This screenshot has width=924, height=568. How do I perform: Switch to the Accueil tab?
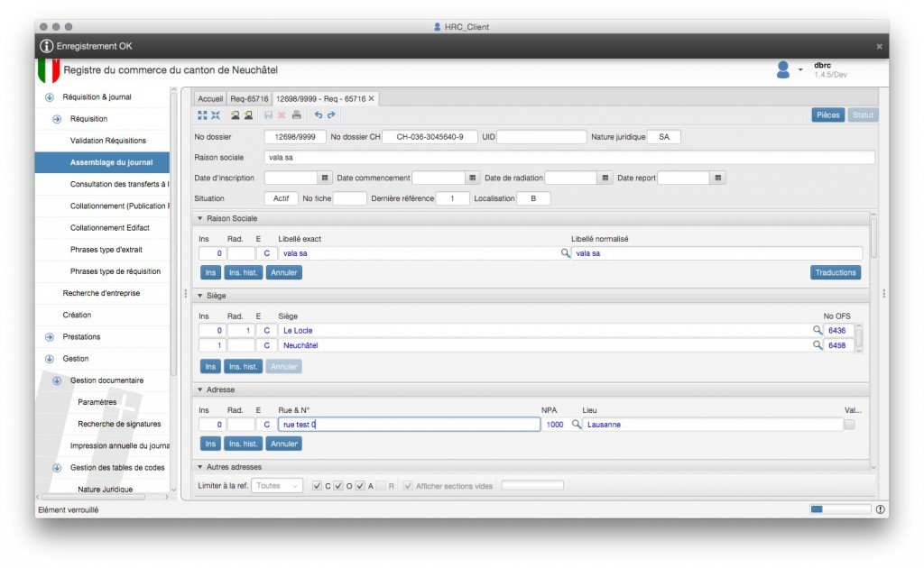tap(210, 99)
